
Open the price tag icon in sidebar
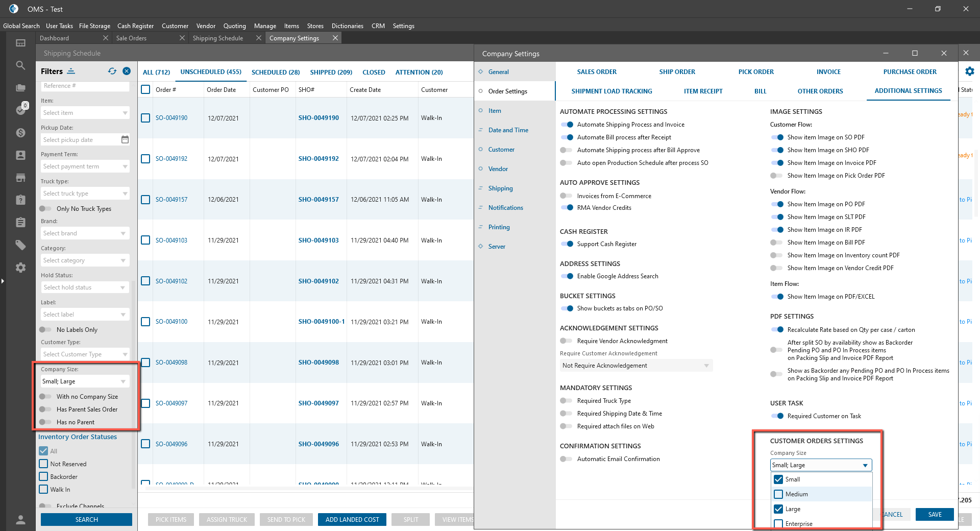pos(20,245)
